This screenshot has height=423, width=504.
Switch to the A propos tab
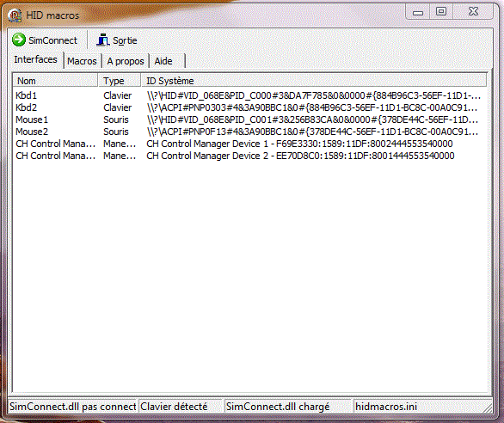[x=126, y=61]
